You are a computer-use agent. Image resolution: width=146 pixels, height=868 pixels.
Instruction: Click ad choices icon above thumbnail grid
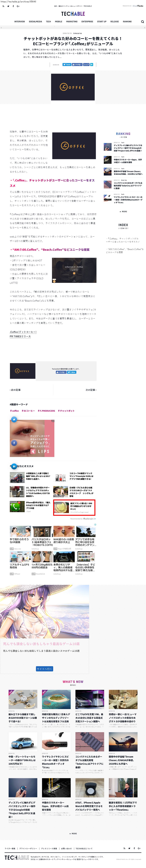(x=95, y=524)
